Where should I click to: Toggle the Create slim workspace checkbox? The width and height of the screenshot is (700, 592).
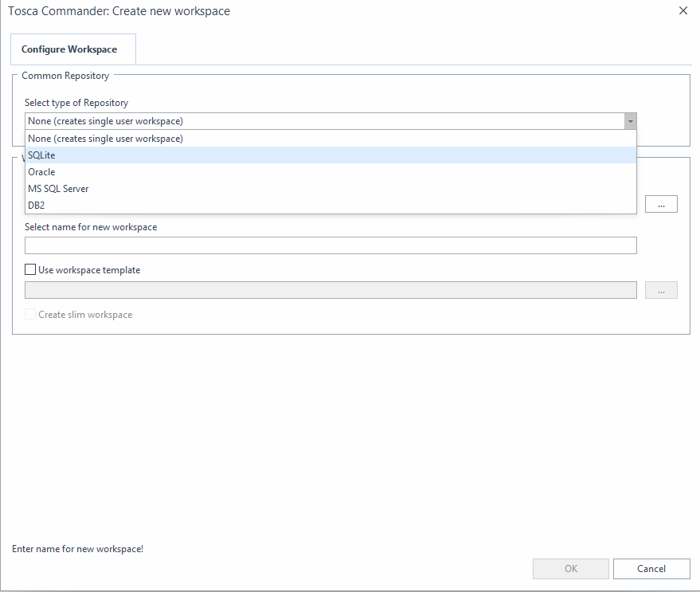[x=31, y=315]
